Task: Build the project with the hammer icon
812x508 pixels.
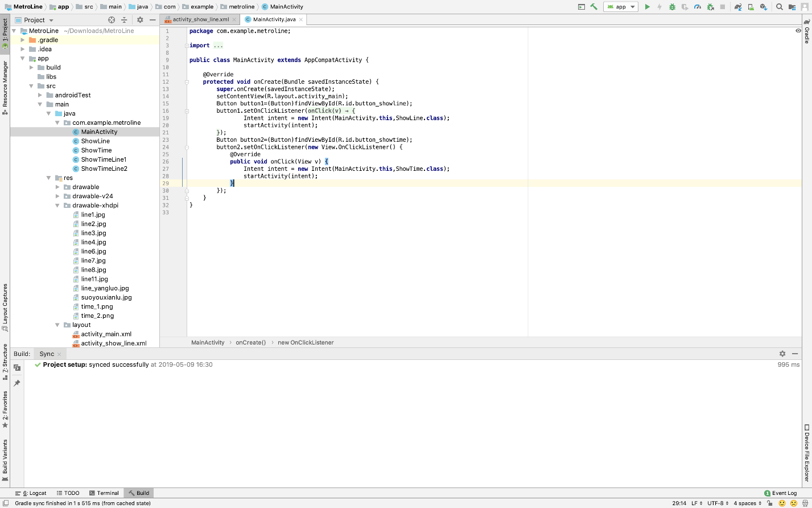Action: pos(593,7)
